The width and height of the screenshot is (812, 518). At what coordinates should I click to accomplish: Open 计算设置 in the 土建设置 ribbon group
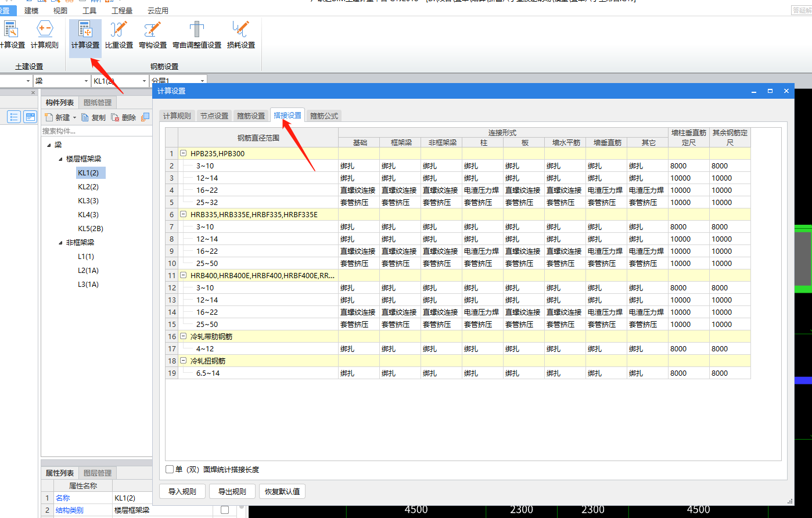pos(12,36)
